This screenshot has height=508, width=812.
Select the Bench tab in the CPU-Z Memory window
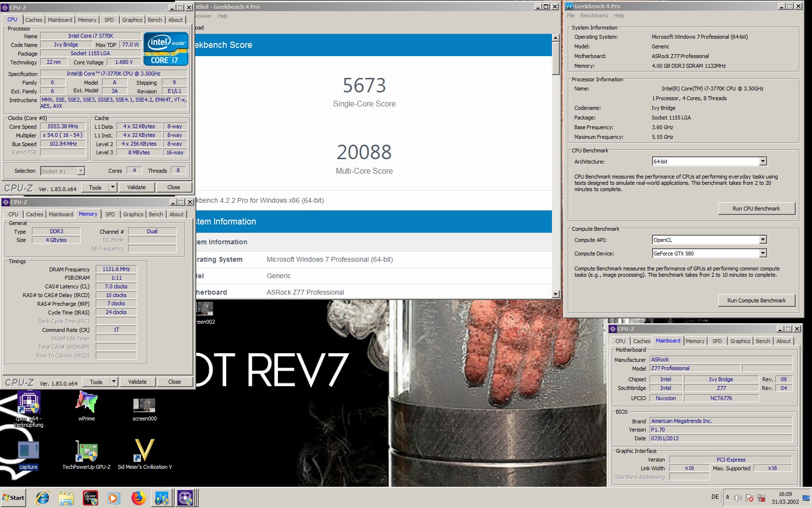(x=156, y=214)
